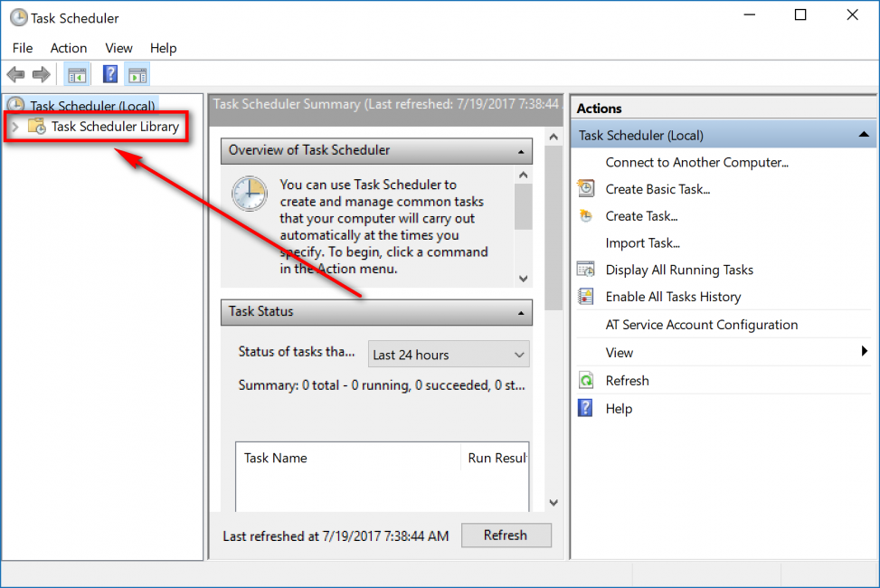Click the 'Last refreshed at 7/19/2017' text
880x588 pixels.
336,536
